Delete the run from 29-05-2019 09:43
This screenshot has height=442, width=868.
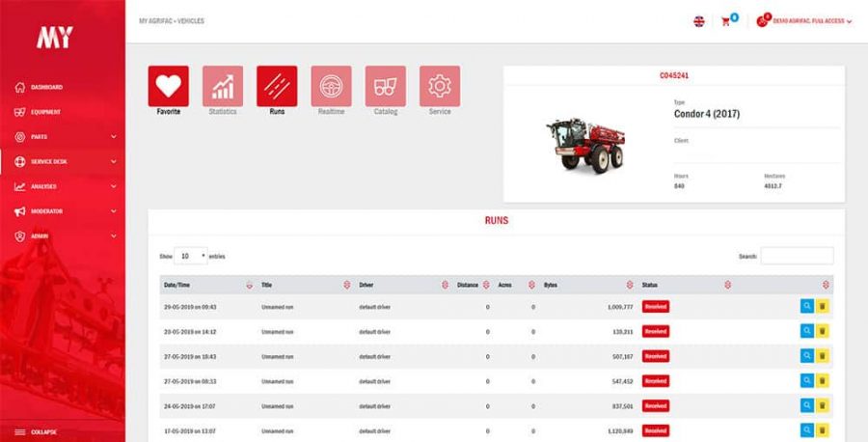(x=823, y=306)
